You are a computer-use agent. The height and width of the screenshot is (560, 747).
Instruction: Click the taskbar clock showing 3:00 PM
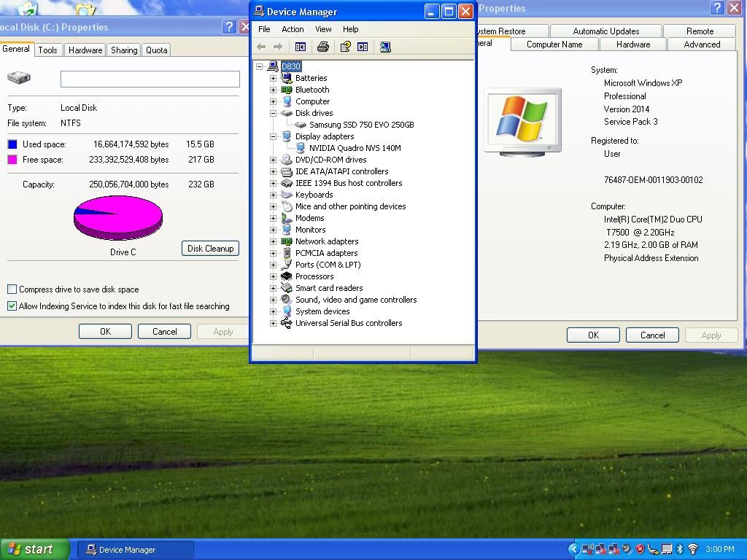(x=720, y=550)
